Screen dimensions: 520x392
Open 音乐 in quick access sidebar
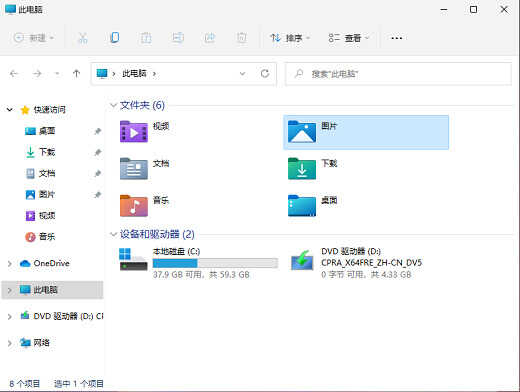pos(47,237)
